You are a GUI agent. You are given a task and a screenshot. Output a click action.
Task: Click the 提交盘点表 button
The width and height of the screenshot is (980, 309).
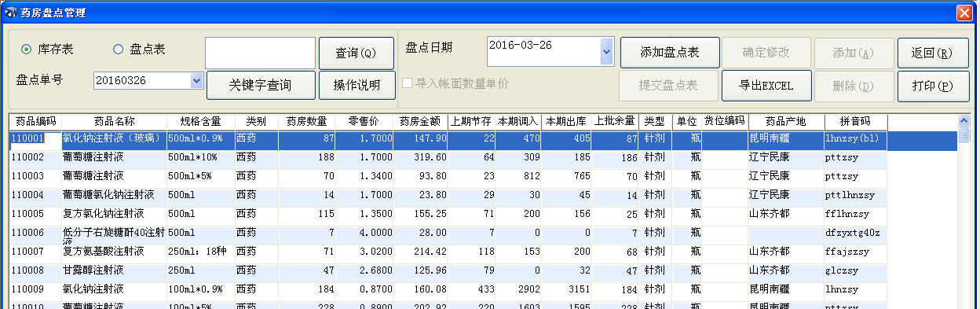pyautogui.click(x=669, y=86)
